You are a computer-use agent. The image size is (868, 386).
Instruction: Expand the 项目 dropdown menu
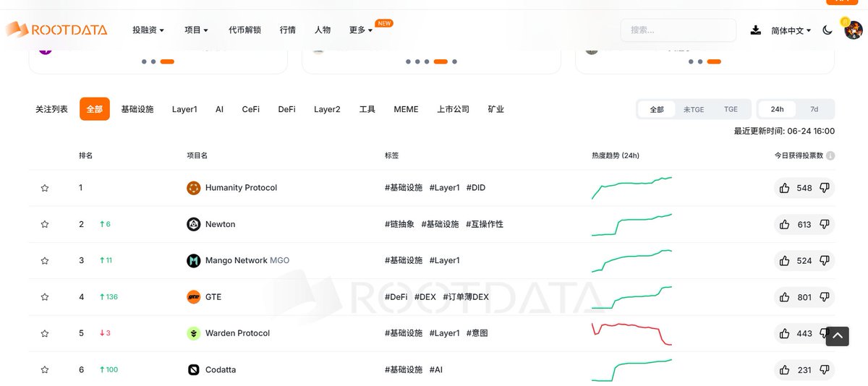[x=196, y=30]
